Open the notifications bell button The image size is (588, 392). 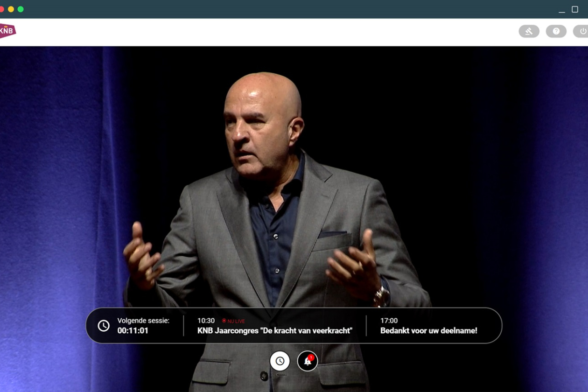[x=308, y=361]
